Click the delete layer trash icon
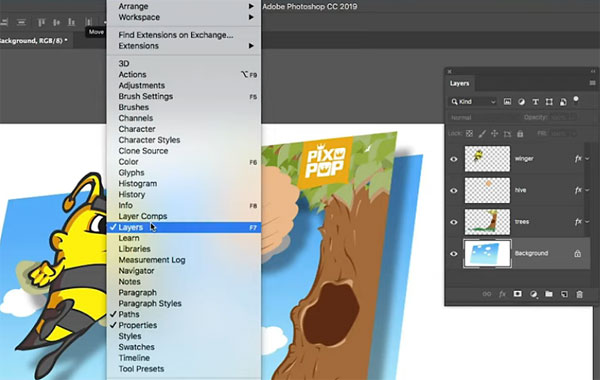Image resolution: width=600 pixels, height=380 pixels. 580,294
